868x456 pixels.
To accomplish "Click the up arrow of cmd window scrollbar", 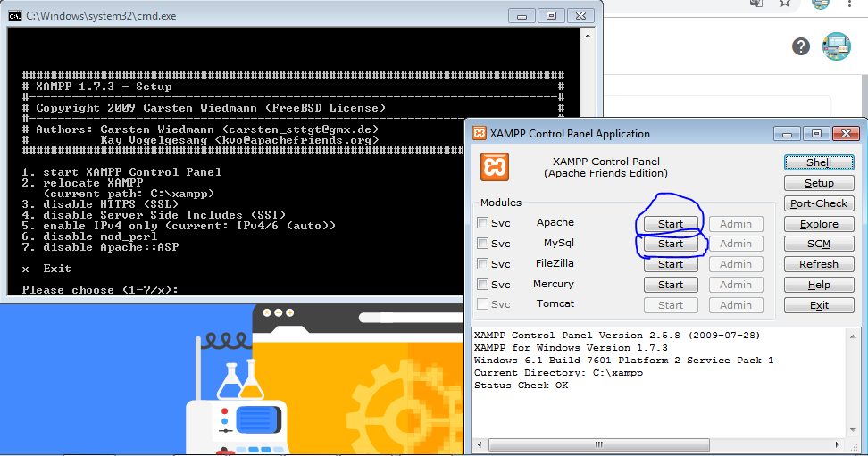I will coord(588,36).
